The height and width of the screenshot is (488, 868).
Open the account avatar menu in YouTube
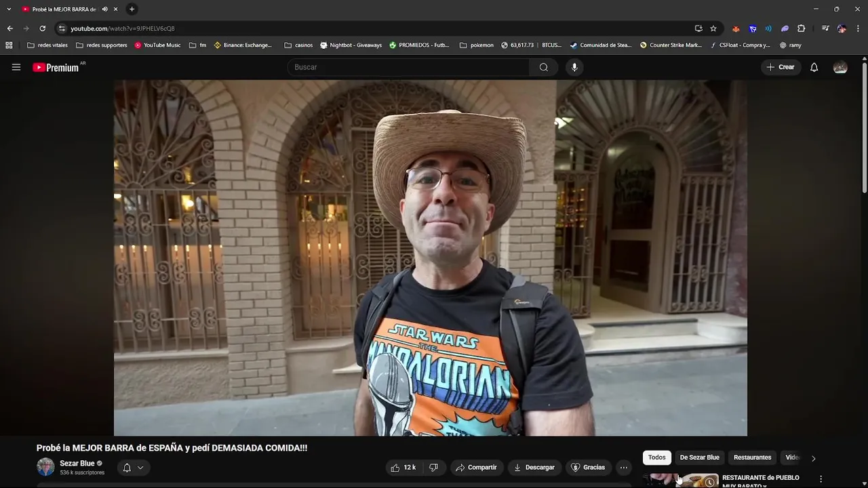tap(840, 67)
